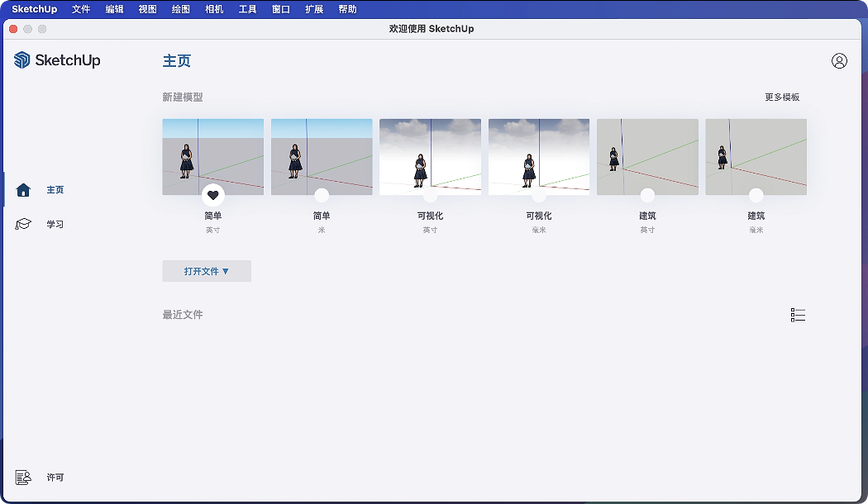The width and height of the screenshot is (868, 504).
Task: Click the license icon at bottom left
Action: [23, 478]
